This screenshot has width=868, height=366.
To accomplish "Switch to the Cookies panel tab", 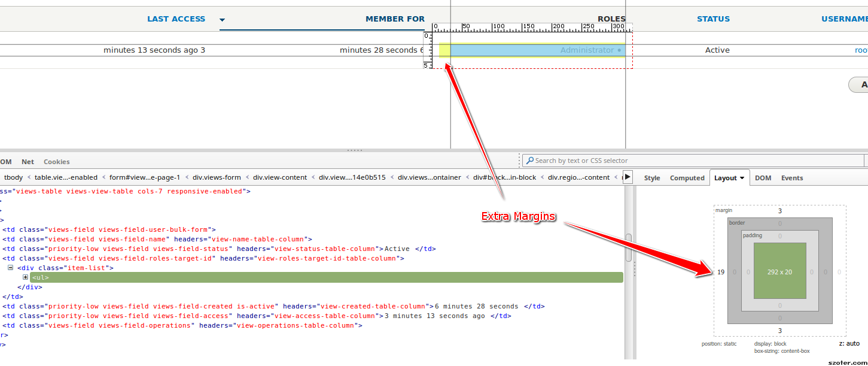I will (56, 162).
